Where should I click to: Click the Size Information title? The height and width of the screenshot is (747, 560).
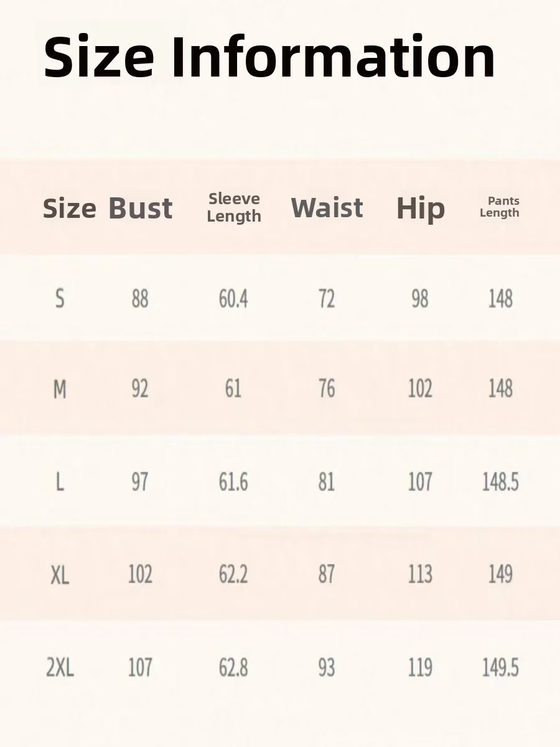pyautogui.click(x=269, y=57)
